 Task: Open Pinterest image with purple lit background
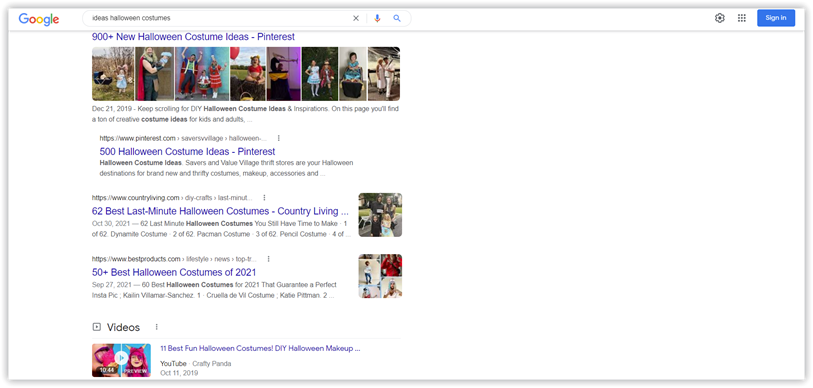tap(284, 74)
